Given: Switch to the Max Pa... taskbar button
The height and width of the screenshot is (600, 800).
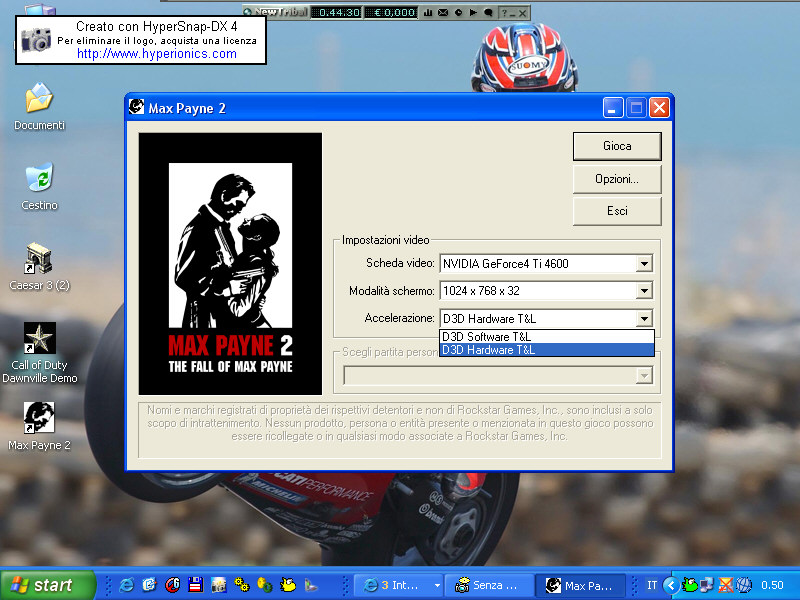Looking at the screenshot, I should pyautogui.click(x=581, y=585).
